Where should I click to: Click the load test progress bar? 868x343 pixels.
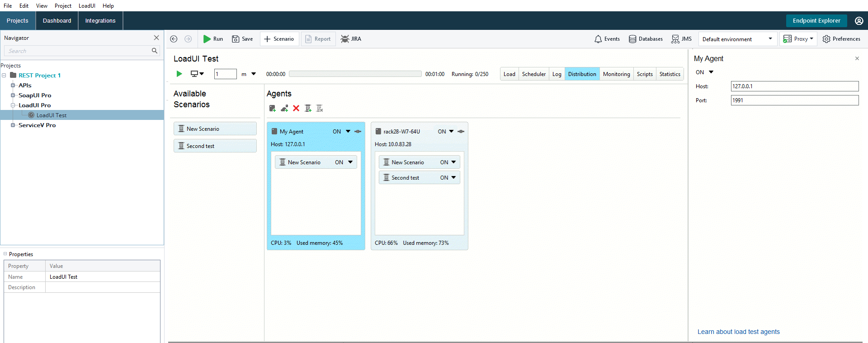coord(355,74)
